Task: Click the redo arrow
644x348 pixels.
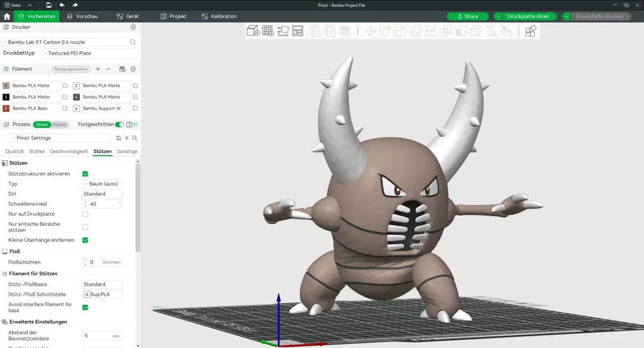Action: coord(75,5)
